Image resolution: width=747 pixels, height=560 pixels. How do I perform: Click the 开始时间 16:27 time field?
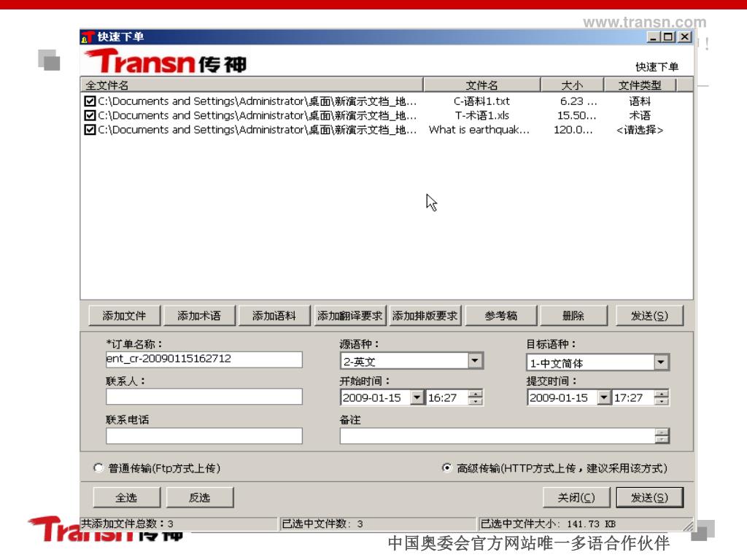447,397
